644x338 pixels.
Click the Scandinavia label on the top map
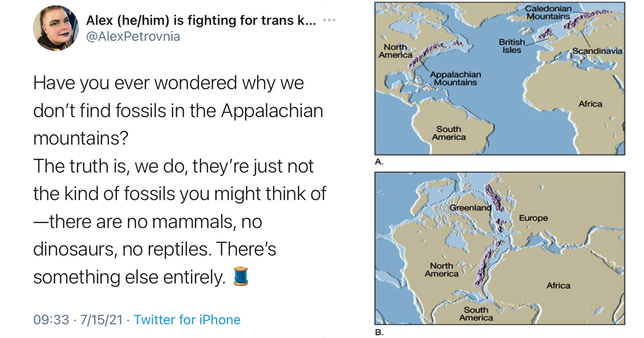tap(597, 51)
